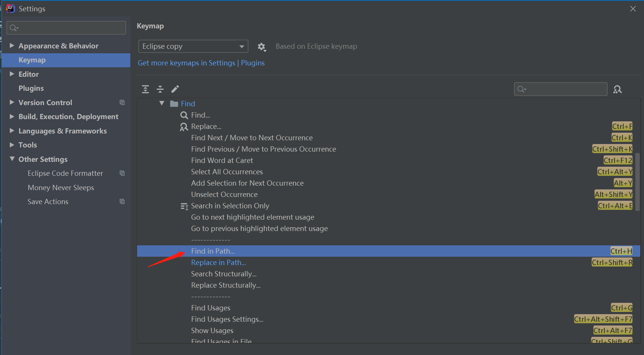This screenshot has width=644, height=355.
Task: Click the Ctrl+G shortcut badge
Action: pos(622,308)
